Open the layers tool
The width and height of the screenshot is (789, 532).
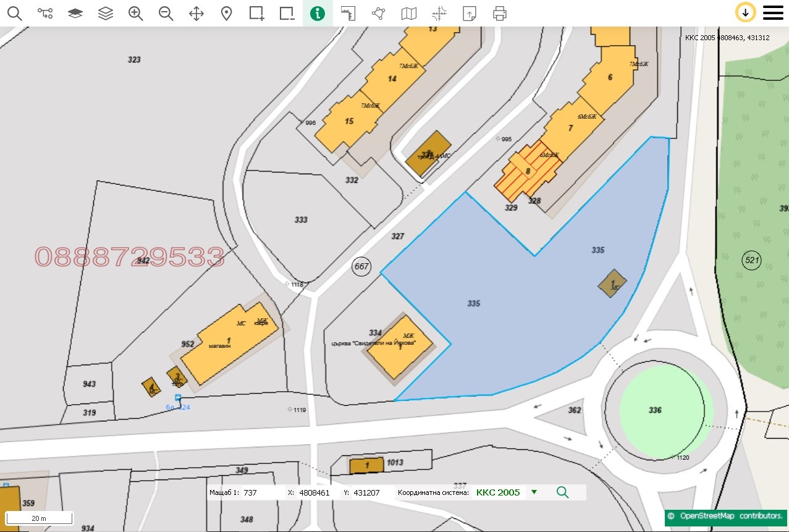[75, 12]
